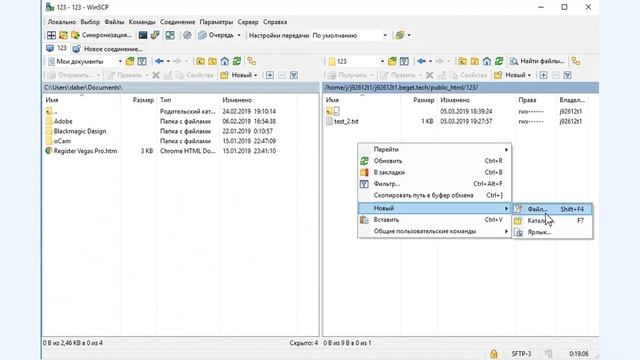Open parent directory icon in local panel

pyautogui.click(x=200, y=62)
